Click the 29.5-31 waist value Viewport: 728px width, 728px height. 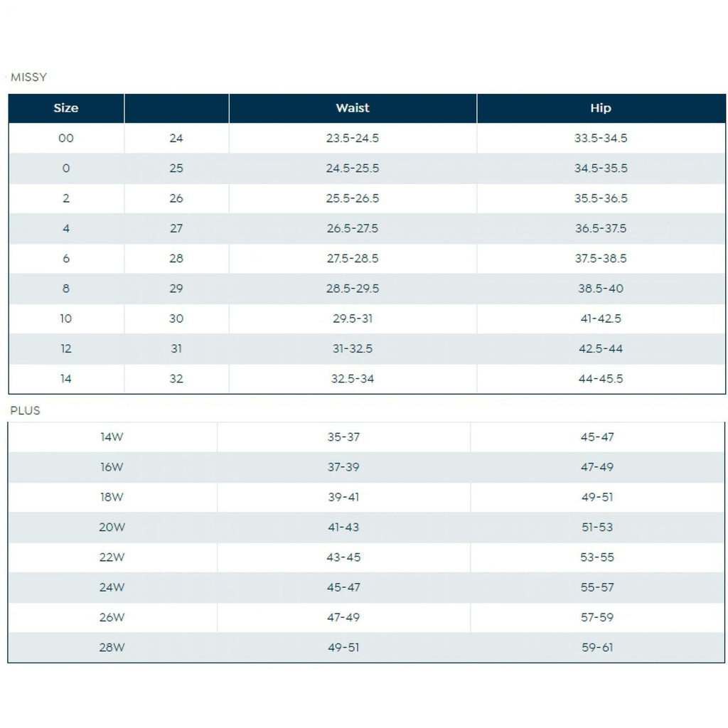click(x=353, y=318)
